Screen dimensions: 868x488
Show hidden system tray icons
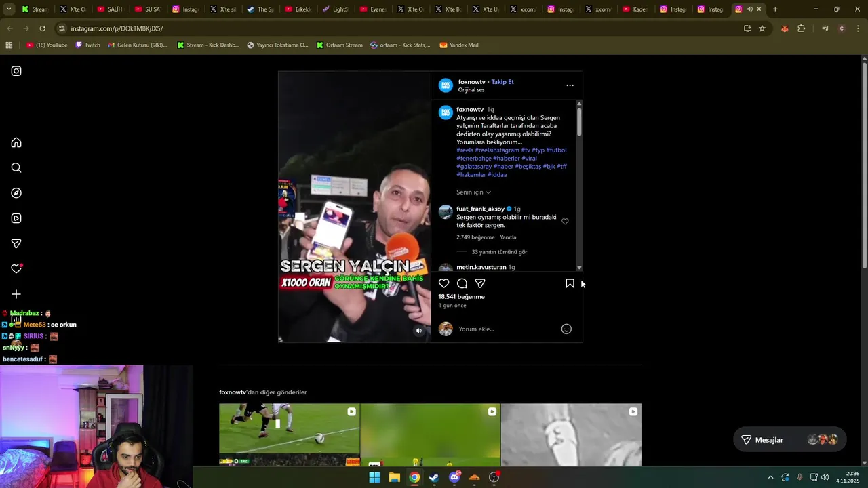tap(770, 477)
